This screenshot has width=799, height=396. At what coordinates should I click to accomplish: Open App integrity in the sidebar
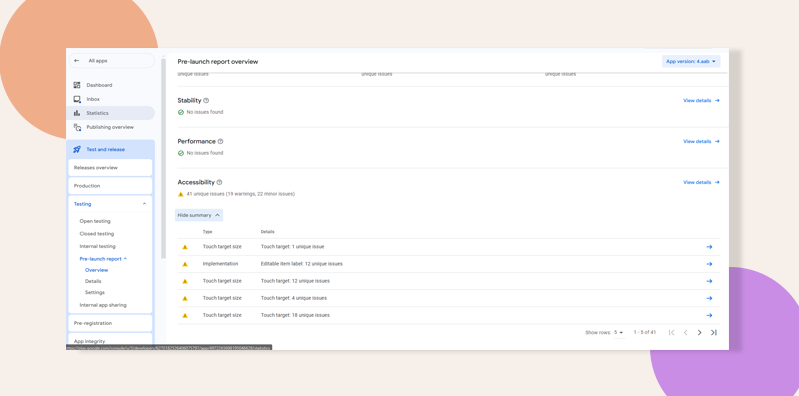(110, 340)
